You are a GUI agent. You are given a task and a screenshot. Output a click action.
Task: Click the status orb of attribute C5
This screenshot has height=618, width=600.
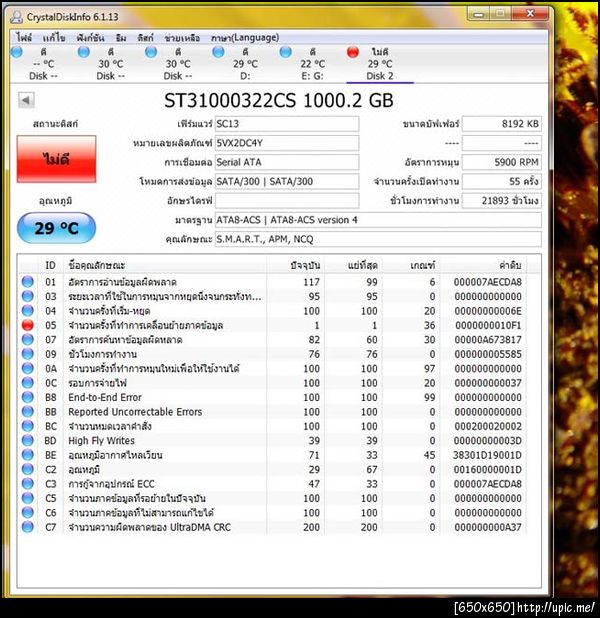click(28, 498)
